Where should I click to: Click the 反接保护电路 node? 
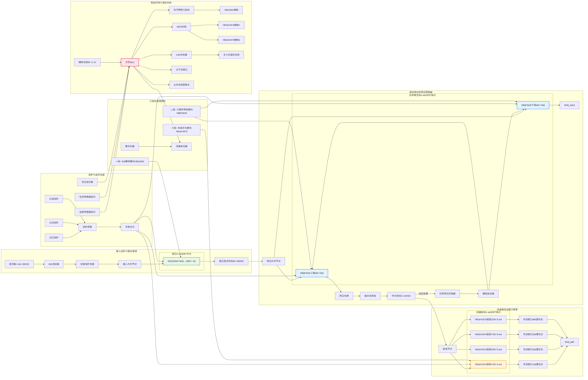[87, 264]
